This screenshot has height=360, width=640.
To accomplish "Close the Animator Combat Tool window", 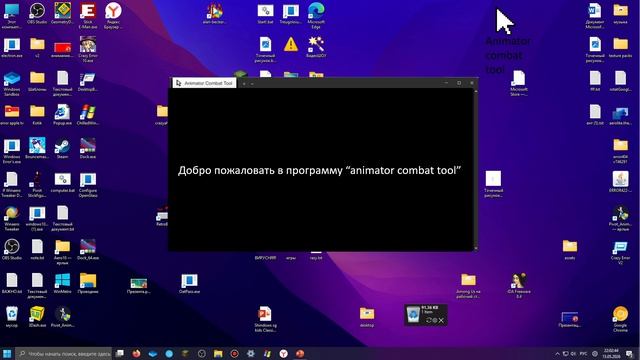I will 472,83.
